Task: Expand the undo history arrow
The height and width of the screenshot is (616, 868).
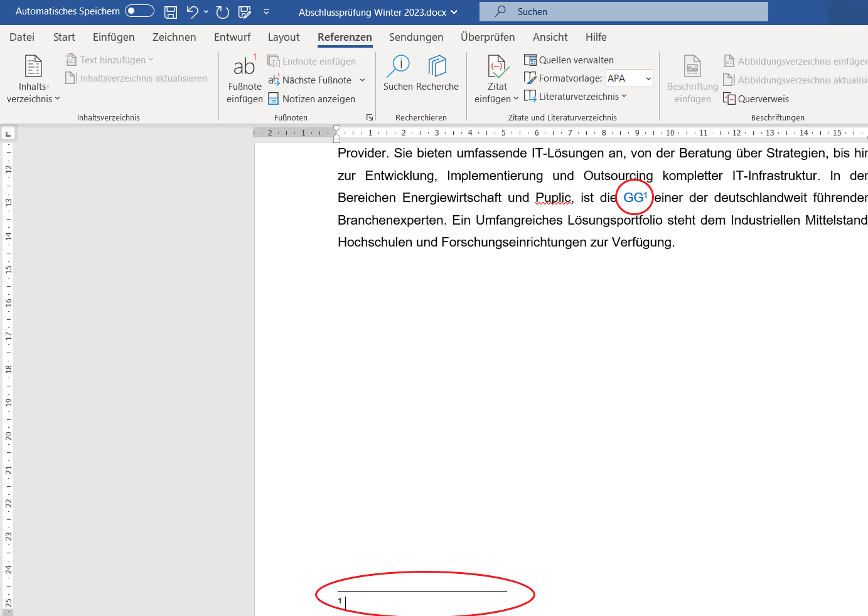Action: pyautogui.click(x=206, y=12)
